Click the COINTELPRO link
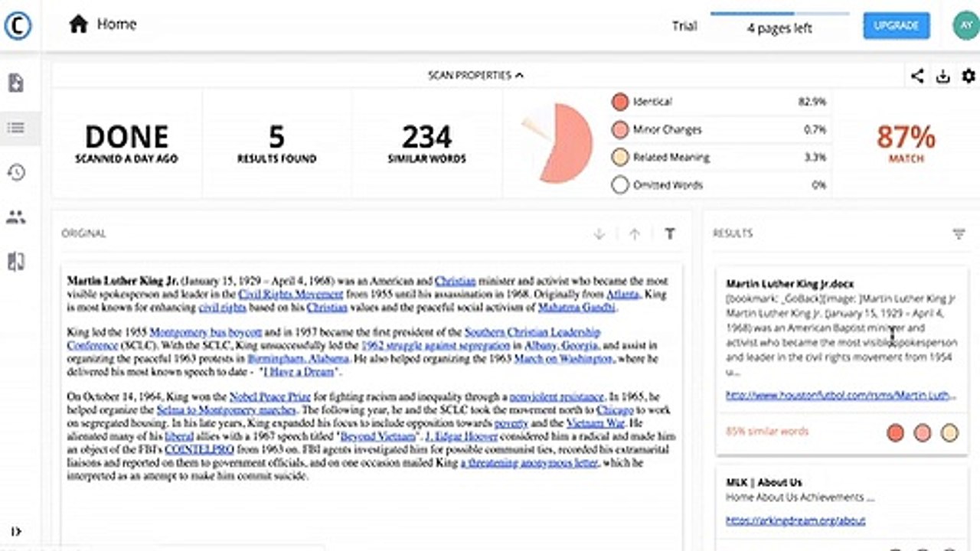The width and height of the screenshot is (980, 551). 201,449
